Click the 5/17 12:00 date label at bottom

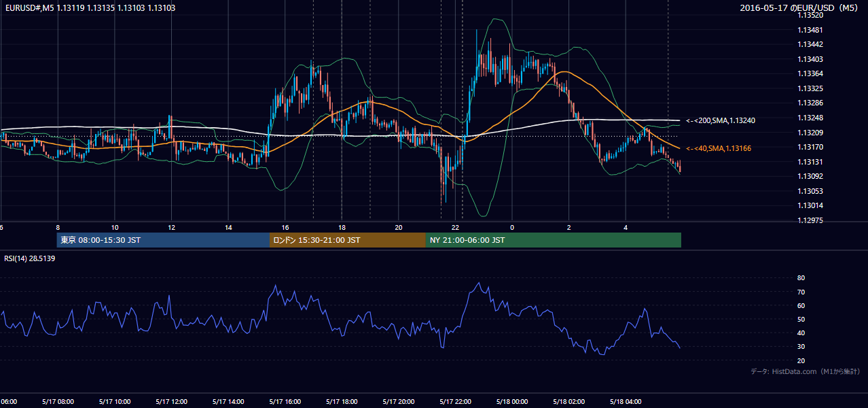pos(171,402)
